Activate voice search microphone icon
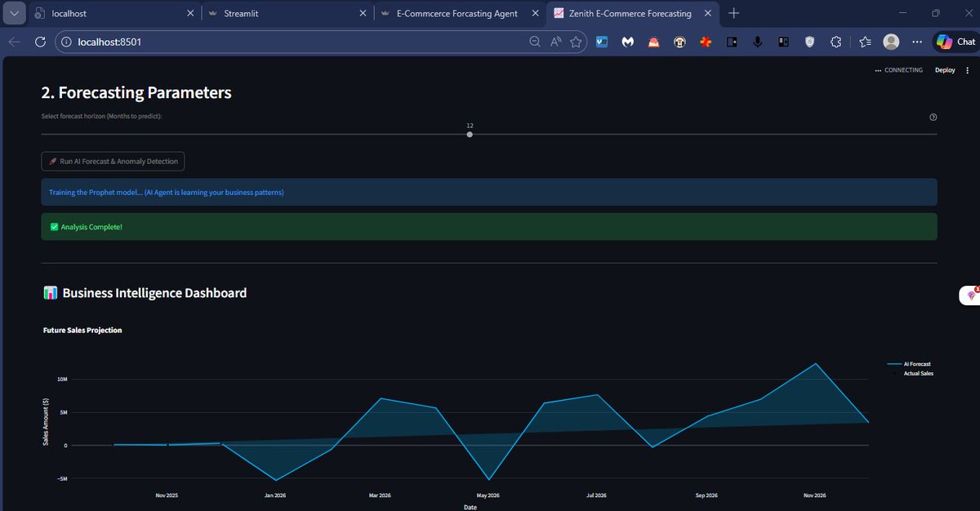980x511 pixels. pyautogui.click(x=757, y=41)
